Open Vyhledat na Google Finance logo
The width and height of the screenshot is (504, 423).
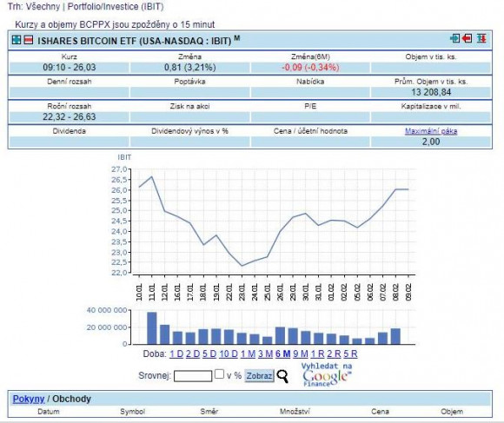coord(327,374)
